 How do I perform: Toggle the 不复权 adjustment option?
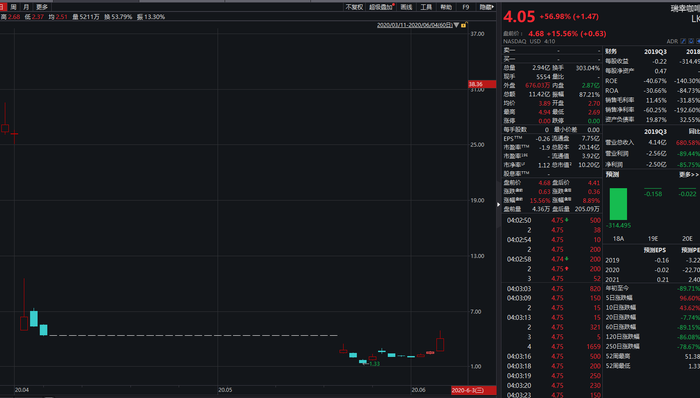(354, 7)
